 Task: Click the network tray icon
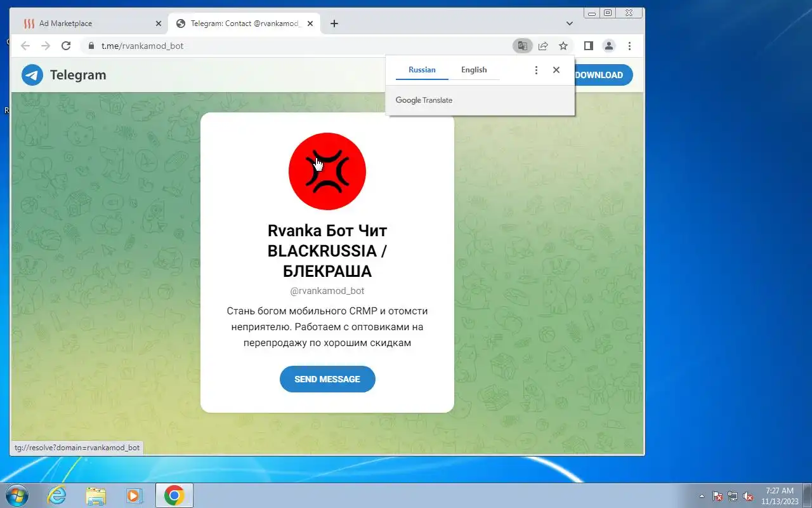[x=733, y=496]
